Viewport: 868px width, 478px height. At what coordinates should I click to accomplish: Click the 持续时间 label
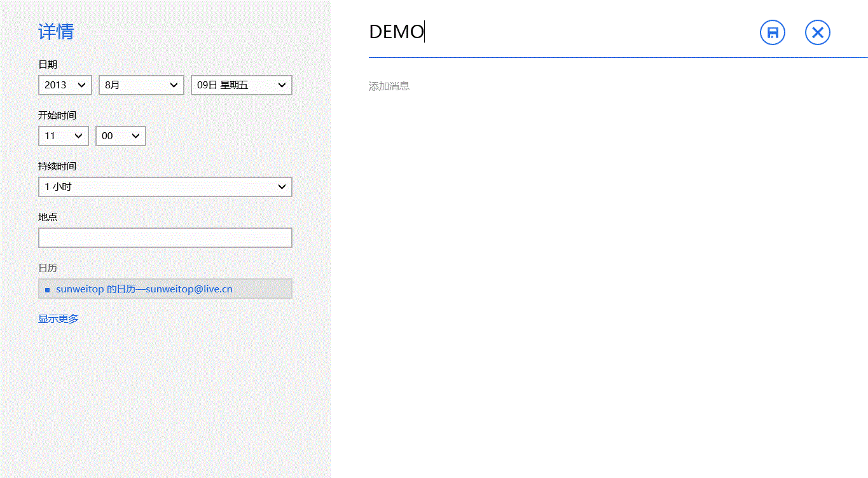tap(57, 167)
